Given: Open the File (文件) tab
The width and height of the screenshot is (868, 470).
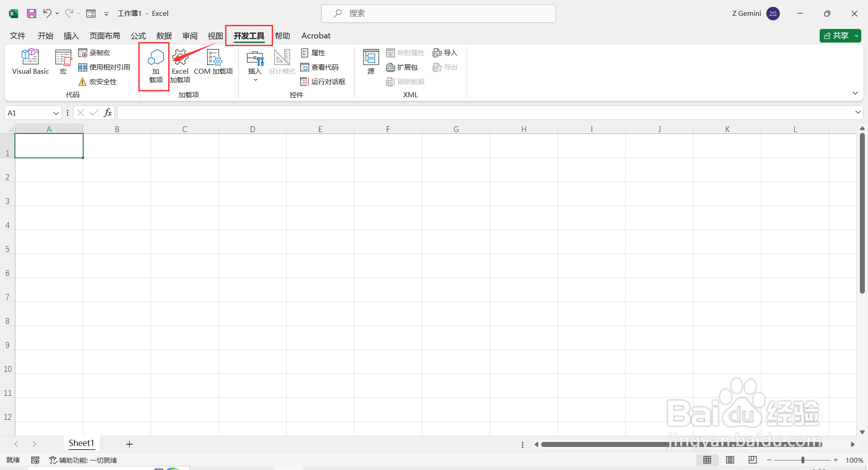Looking at the screenshot, I should coord(18,36).
